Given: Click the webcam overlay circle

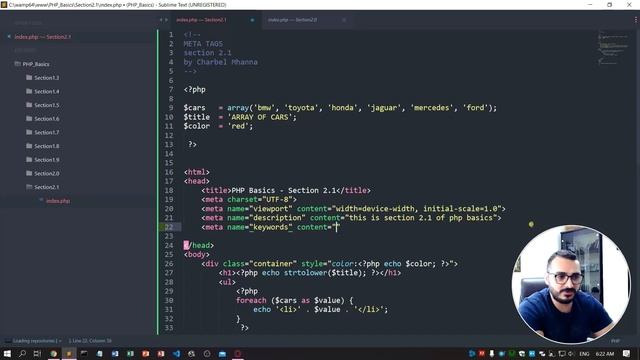Looking at the screenshot, I should click(x=571, y=284).
